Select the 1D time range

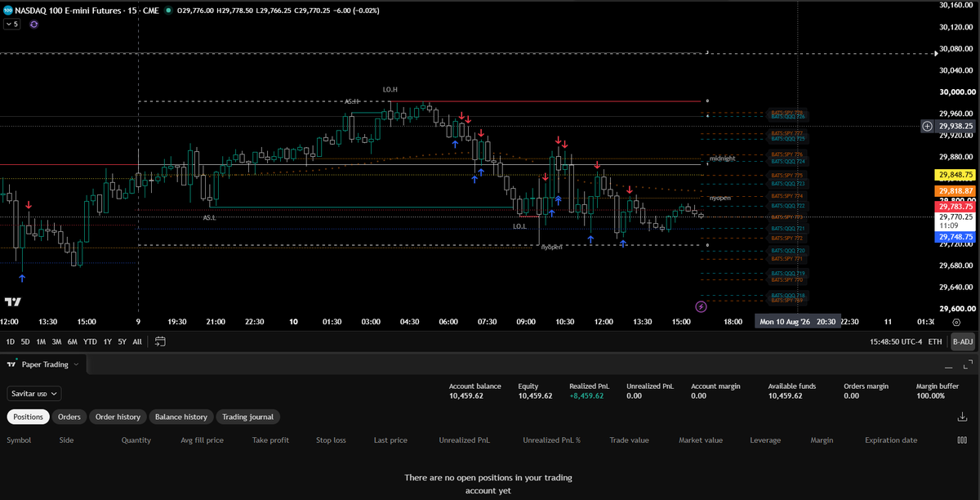(x=10, y=342)
